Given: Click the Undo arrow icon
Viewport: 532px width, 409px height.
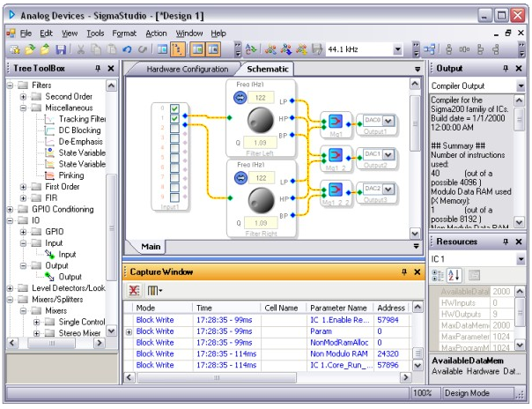Looking at the screenshot, I should coord(127,49).
